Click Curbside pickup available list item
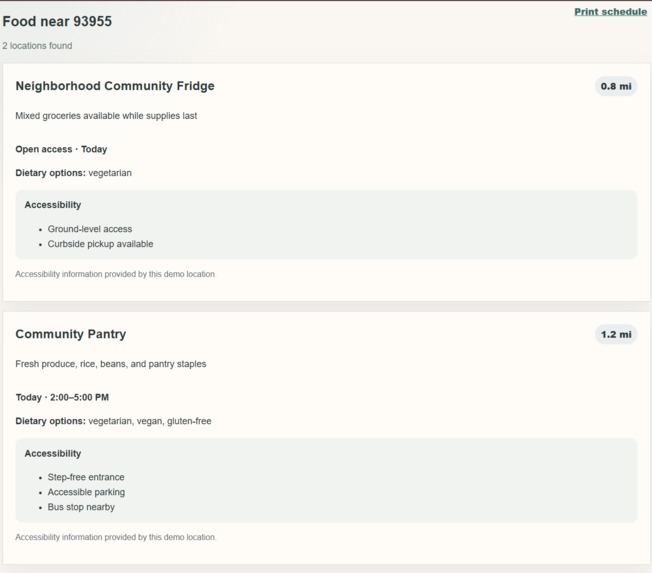Screen dimensions: 652x573 pyautogui.click(x=100, y=244)
